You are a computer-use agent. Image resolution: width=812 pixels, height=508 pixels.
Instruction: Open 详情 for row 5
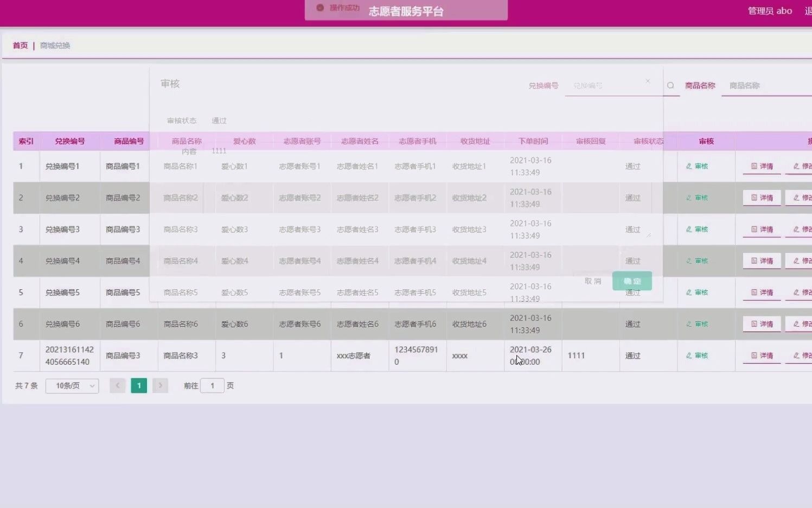[762, 292]
